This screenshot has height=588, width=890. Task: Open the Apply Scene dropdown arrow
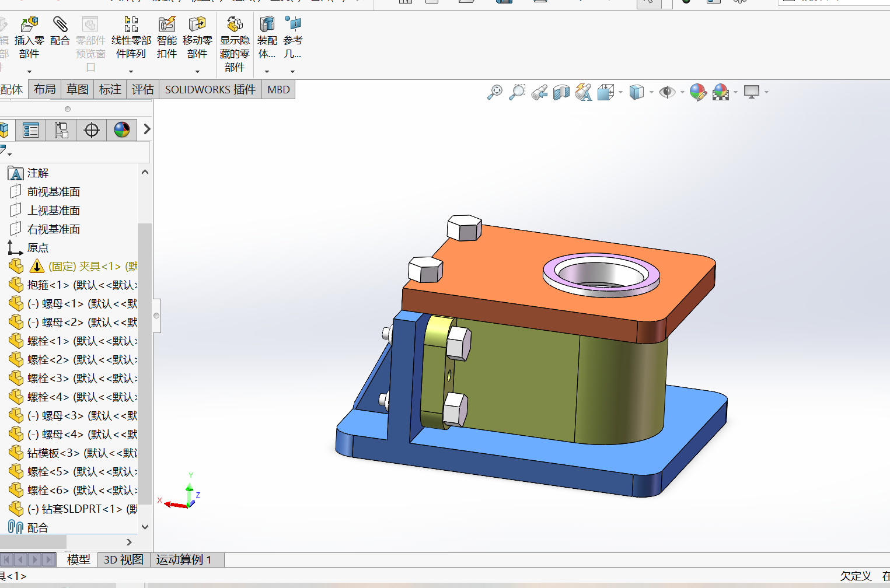pos(735,92)
